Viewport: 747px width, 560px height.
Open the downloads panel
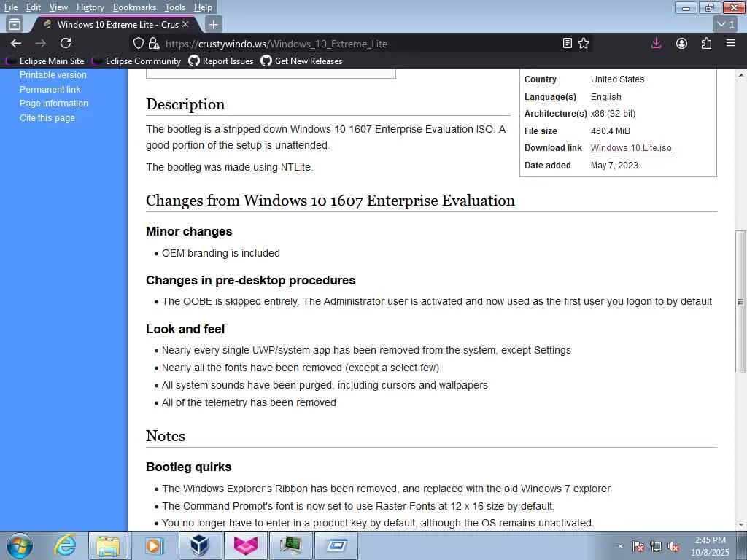coord(656,43)
